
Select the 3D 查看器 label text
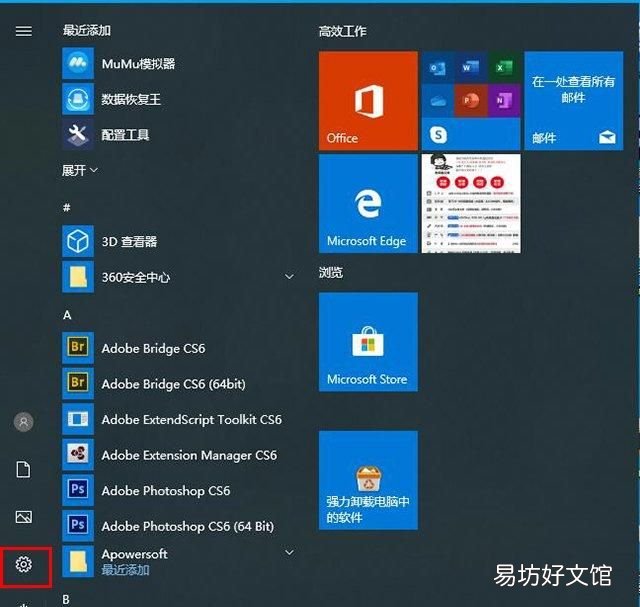(129, 241)
